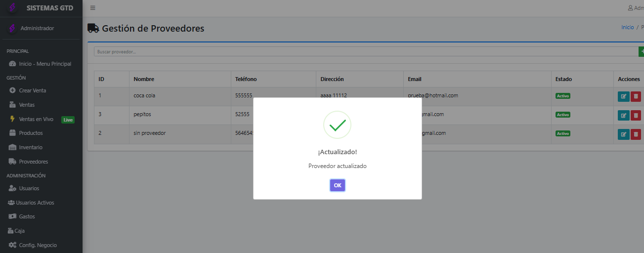Screen dimensions: 644x253
Task: Open Ventas en Vivo menu item
Action: (36, 119)
